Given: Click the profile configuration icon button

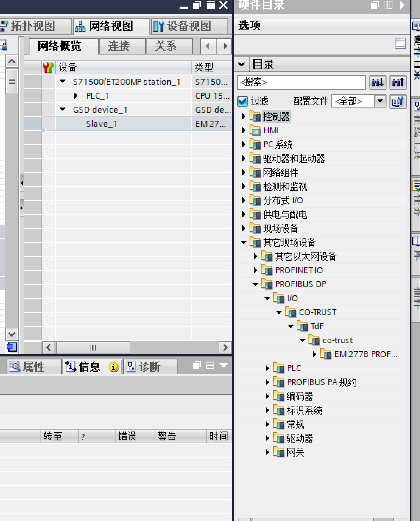Looking at the screenshot, I should coord(398,101).
